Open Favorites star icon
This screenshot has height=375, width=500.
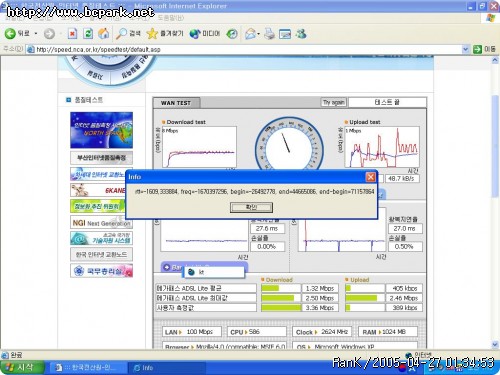click(152, 33)
